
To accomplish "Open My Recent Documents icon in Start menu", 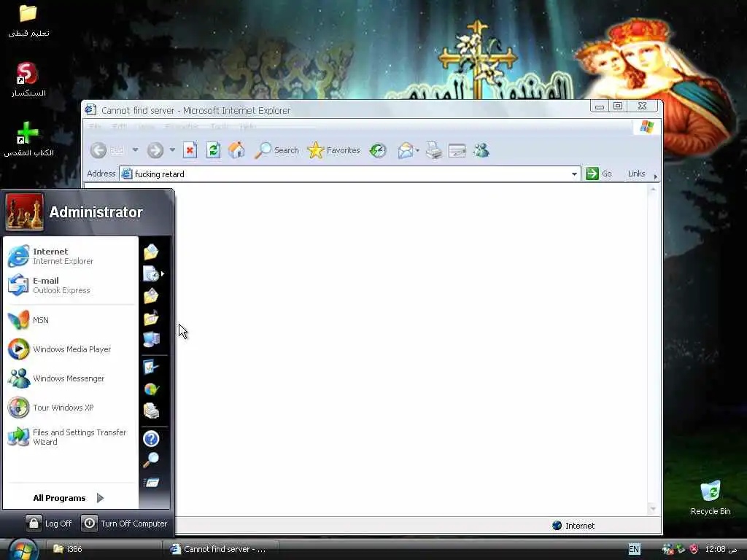I will [x=151, y=274].
